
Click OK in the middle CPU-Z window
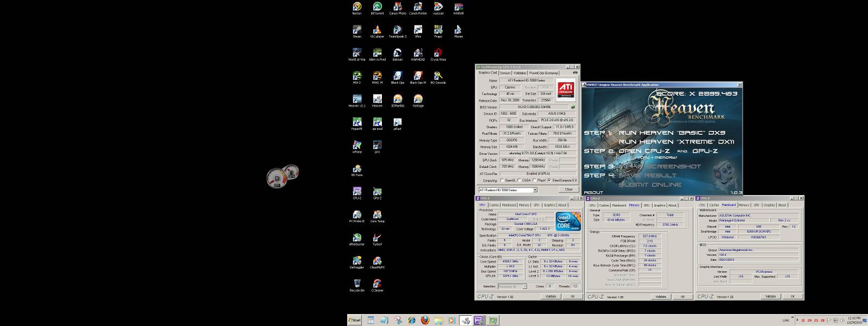pos(682,297)
